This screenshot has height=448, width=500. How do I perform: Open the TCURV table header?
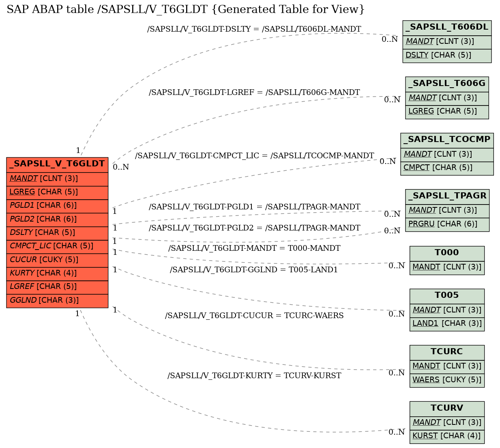pyautogui.click(x=447, y=409)
